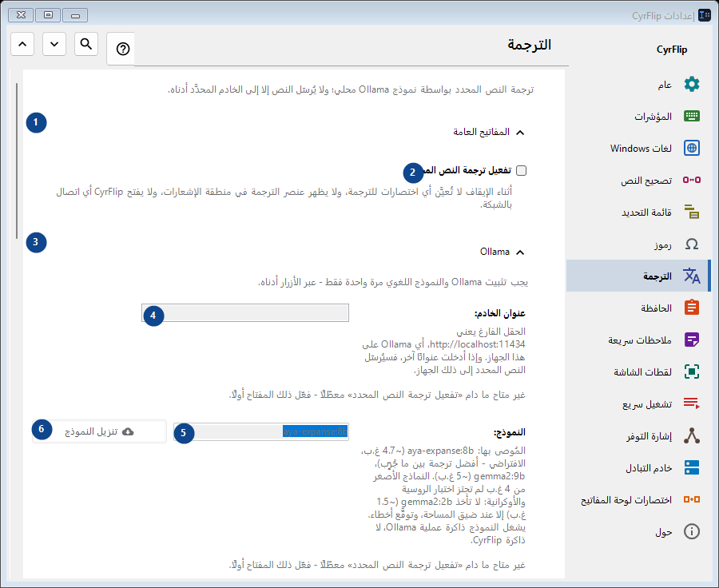Click the عنوان الخادم: label
Screen dimensions: 719x588
500,313
